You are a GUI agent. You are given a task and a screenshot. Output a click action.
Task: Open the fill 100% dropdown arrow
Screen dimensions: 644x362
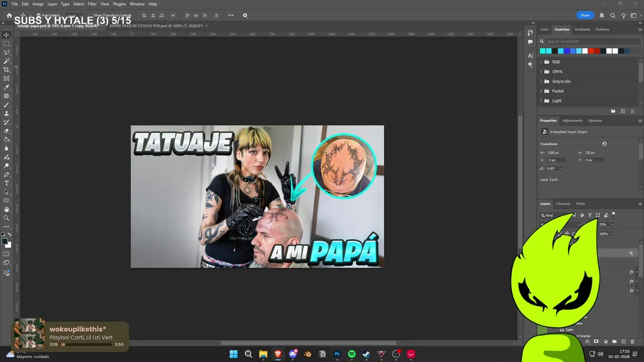click(x=612, y=234)
